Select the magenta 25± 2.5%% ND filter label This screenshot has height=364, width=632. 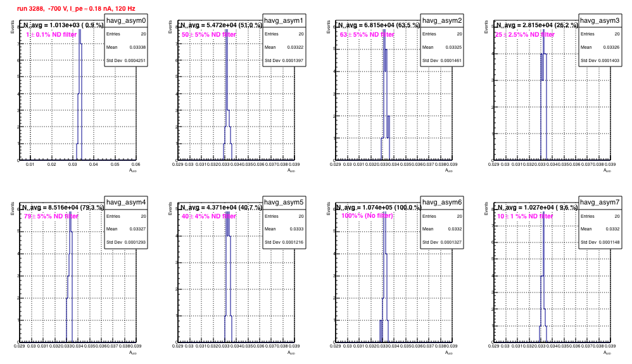(x=525, y=35)
